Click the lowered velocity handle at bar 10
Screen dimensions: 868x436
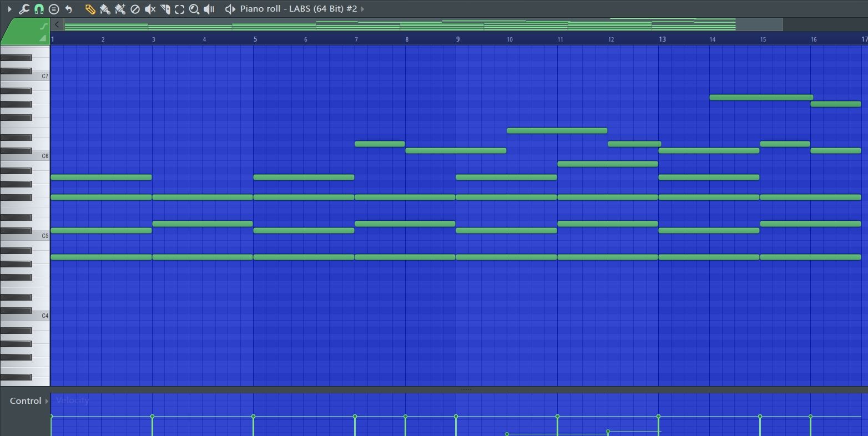507,434
